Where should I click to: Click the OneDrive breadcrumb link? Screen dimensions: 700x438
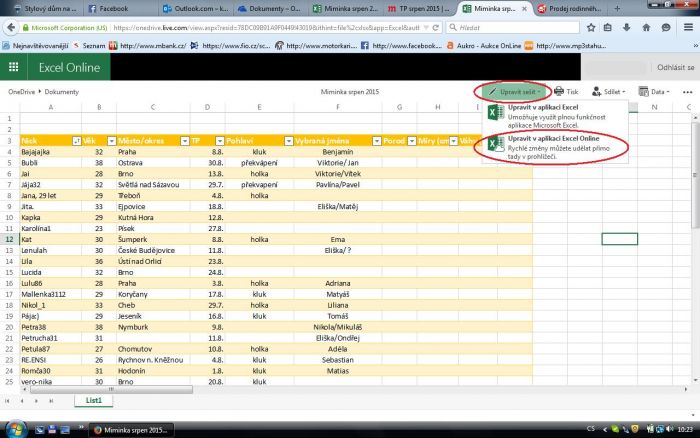(x=21, y=91)
